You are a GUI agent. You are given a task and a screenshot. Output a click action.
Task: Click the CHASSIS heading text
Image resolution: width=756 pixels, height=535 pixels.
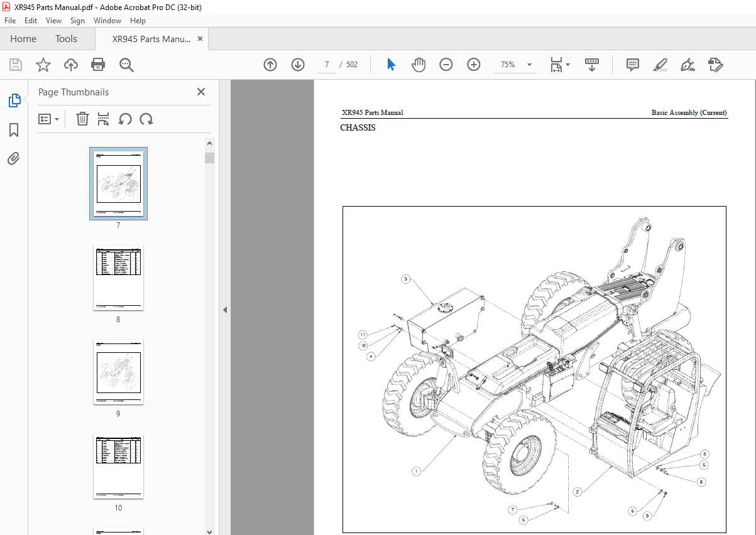pos(358,127)
